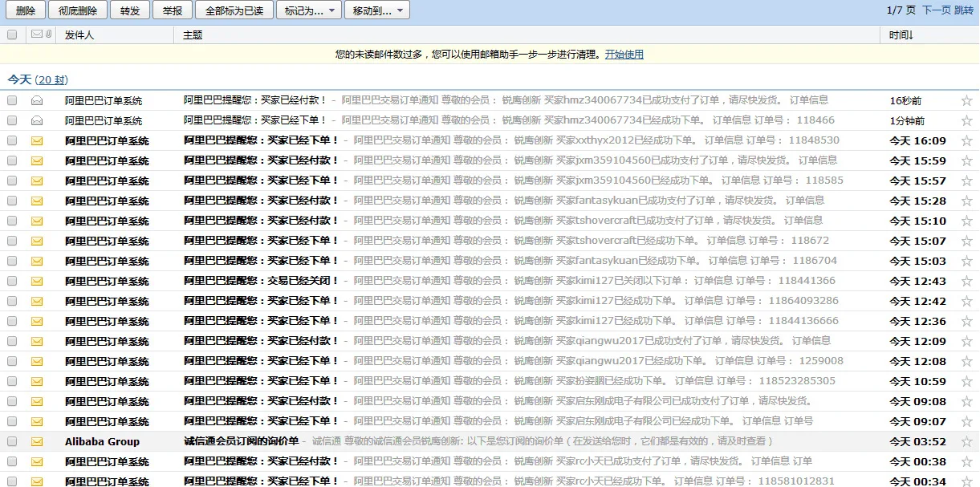Star the 今天 15:28 email
The image size is (980, 487).
966,201
